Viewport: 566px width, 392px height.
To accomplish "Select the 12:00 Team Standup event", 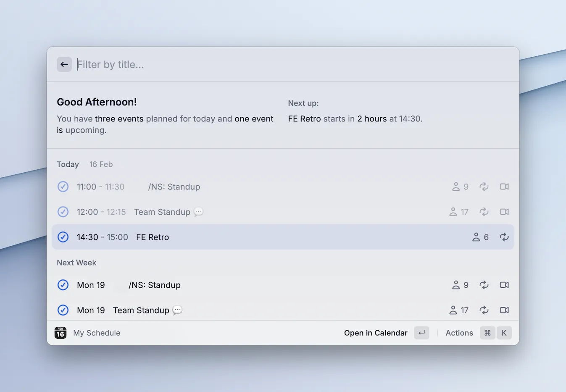I will point(162,212).
